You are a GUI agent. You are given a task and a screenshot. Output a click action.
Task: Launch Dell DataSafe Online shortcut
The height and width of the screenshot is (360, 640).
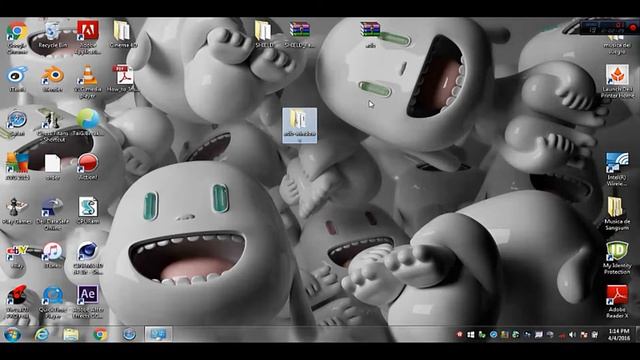(x=52, y=213)
